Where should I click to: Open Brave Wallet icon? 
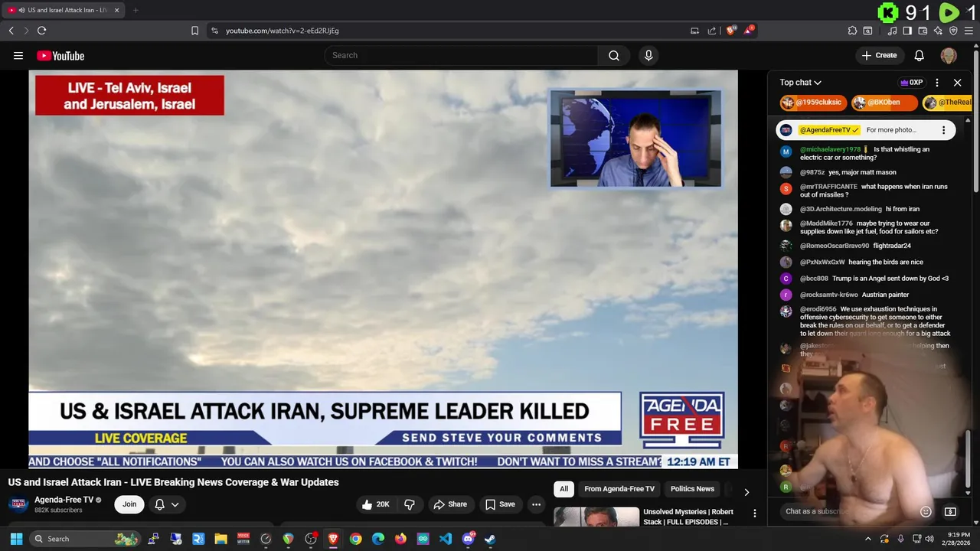pos(923,31)
